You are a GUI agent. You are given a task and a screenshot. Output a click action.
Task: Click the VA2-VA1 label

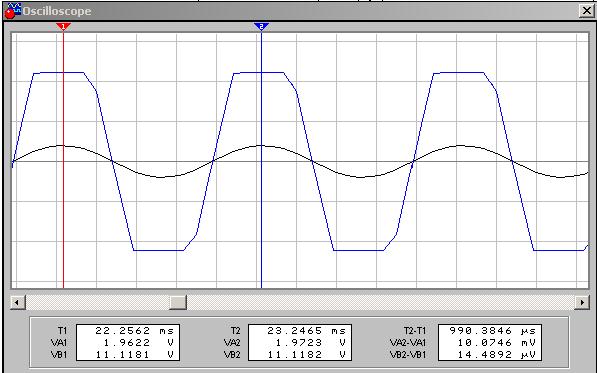[408, 343]
